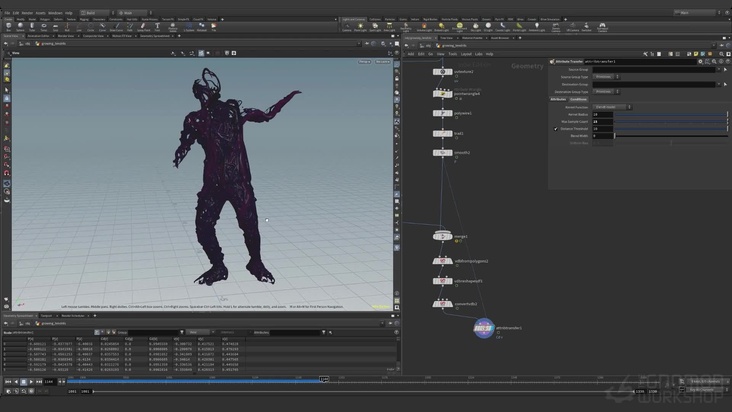This screenshot has height=412, width=732.
Task: Open the Destination Group Type dropdown
Action: [606, 91]
